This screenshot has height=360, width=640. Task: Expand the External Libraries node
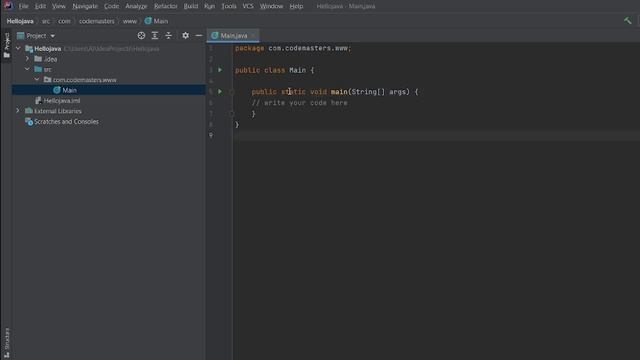tap(18, 111)
